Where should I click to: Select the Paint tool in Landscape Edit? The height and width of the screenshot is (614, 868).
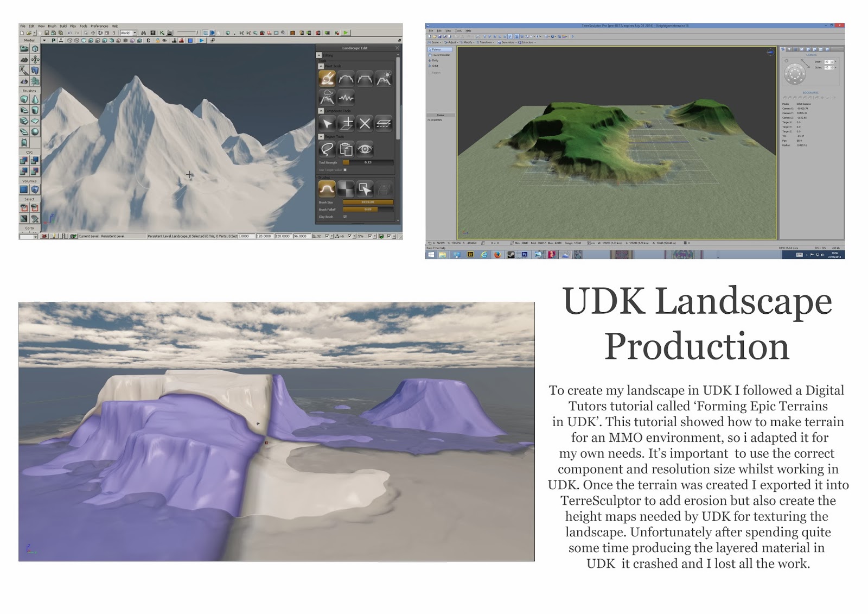pyautogui.click(x=327, y=79)
